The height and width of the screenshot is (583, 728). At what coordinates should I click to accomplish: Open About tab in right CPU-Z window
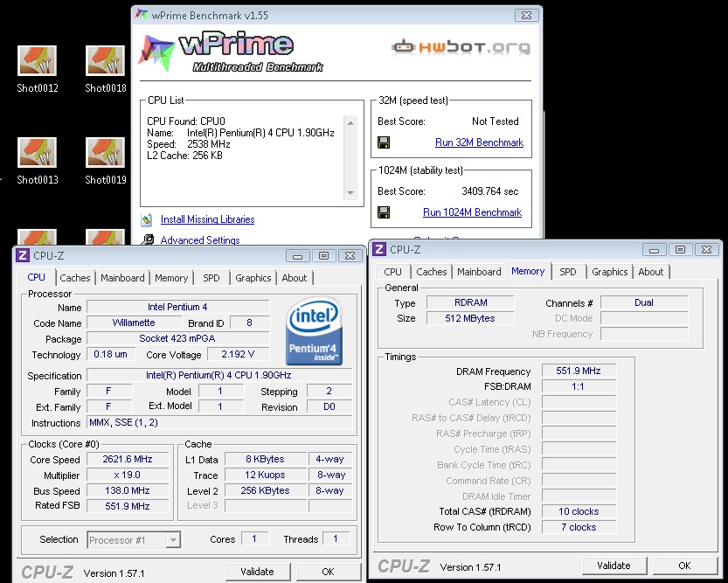tap(651, 272)
